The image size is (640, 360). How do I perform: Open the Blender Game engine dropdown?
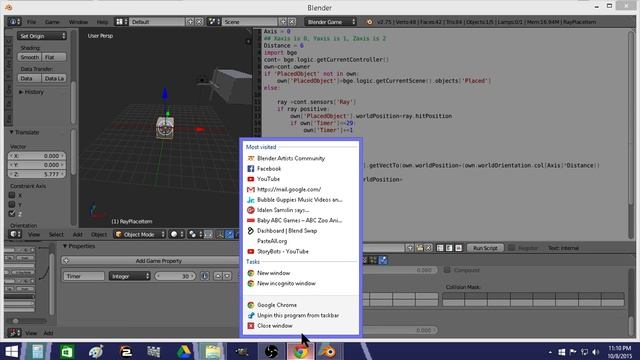point(330,22)
